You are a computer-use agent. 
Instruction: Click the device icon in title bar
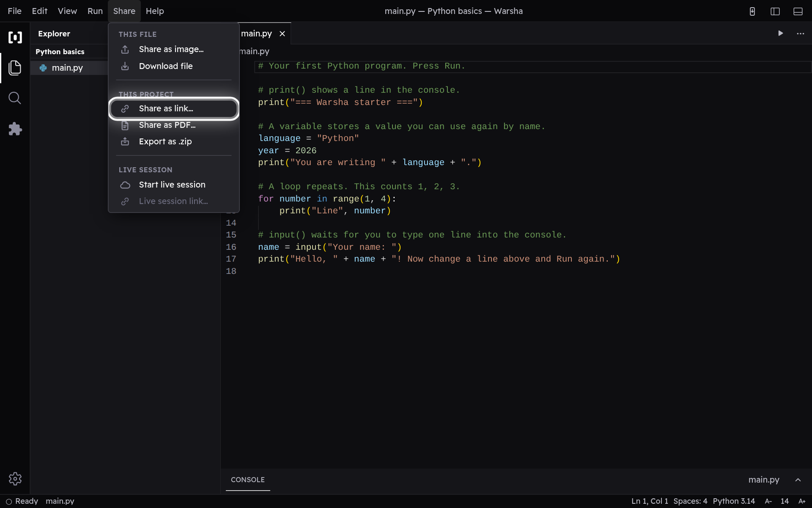point(752,11)
